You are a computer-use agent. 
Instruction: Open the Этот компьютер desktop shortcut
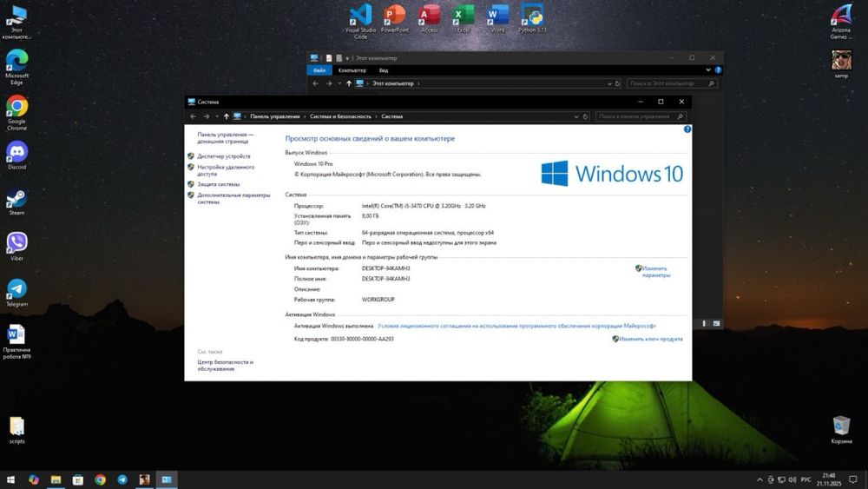(x=16, y=23)
